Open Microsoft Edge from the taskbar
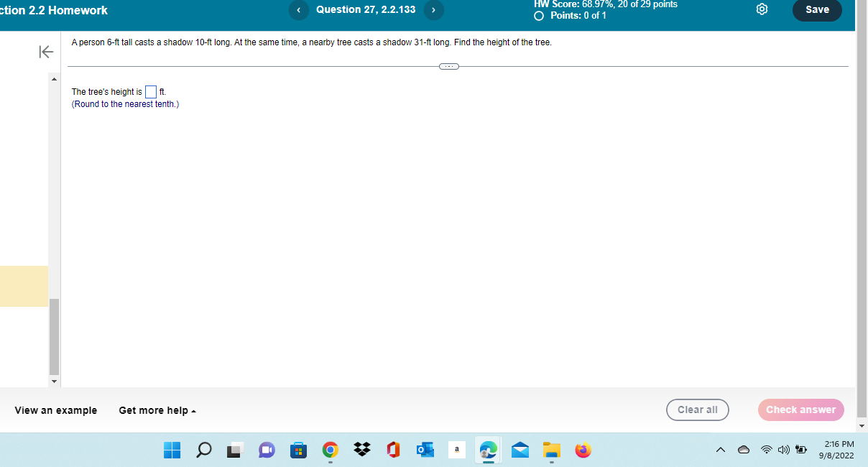This screenshot has width=868, height=467. pyautogui.click(x=488, y=450)
